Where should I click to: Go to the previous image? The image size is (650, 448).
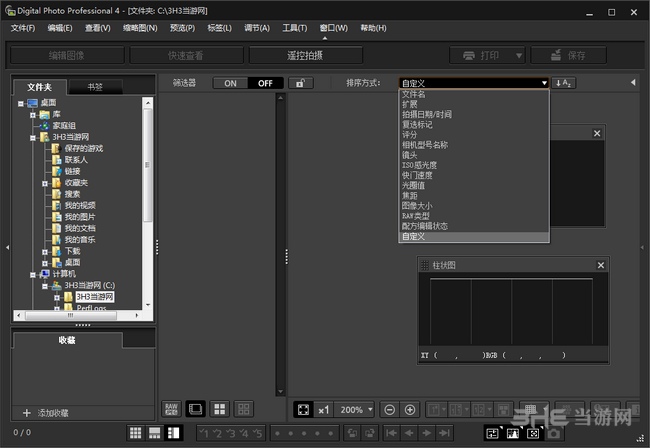click(x=409, y=433)
